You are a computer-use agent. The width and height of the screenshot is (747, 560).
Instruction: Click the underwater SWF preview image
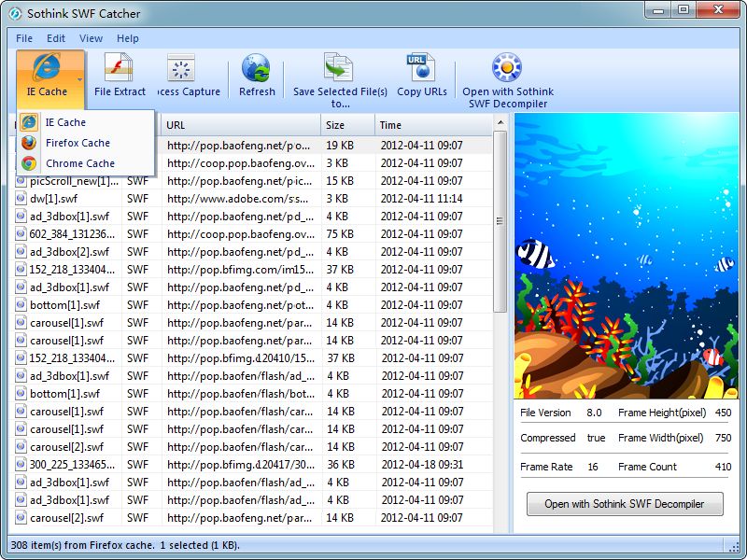pos(624,257)
